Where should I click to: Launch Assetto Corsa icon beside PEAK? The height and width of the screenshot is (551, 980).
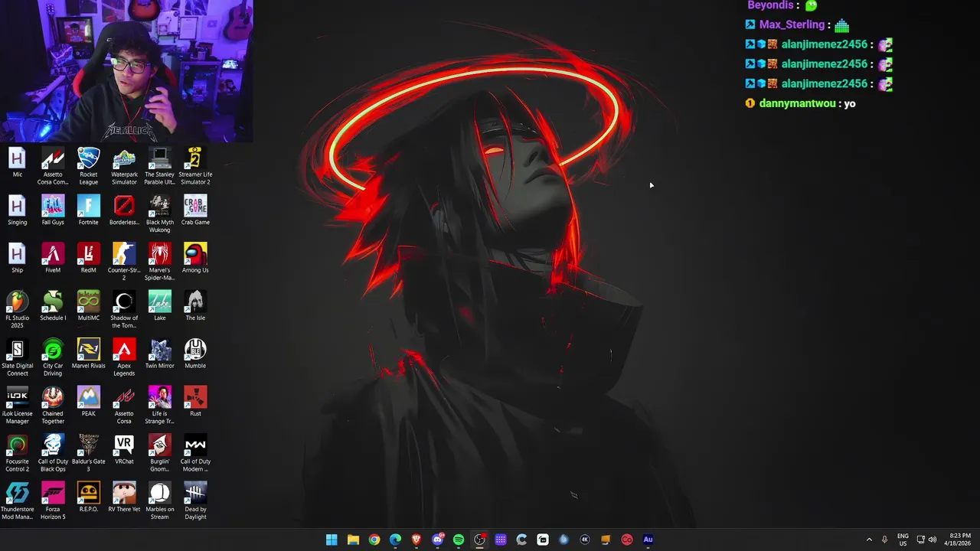tap(124, 406)
